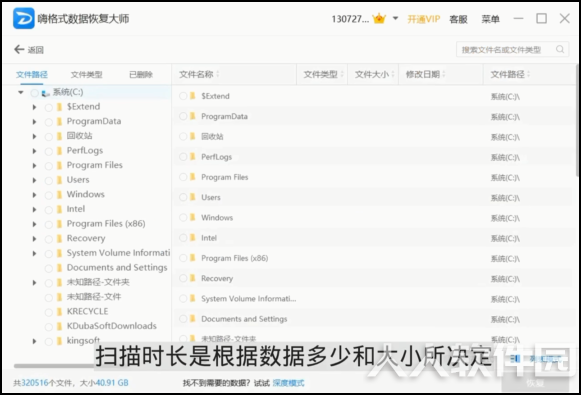Switch to the 文件类型 tab
The image size is (581, 395).
pyautogui.click(x=86, y=74)
